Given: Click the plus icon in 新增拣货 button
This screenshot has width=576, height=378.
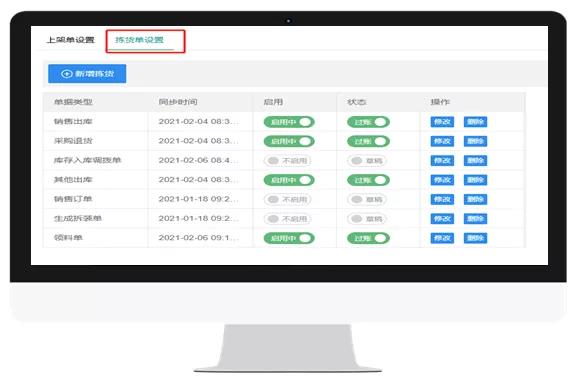Looking at the screenshot, I should pyautogui.click(x=66, y=74).
